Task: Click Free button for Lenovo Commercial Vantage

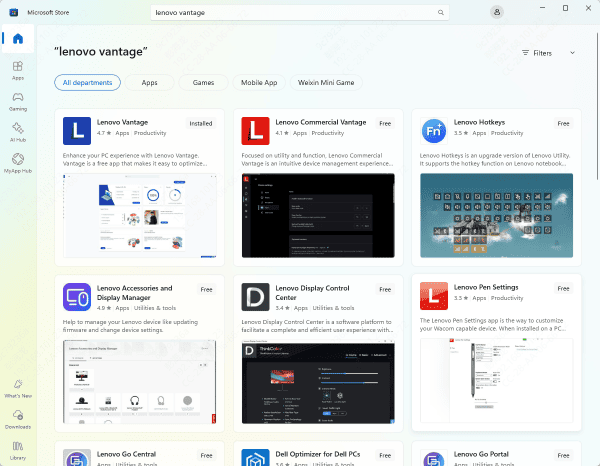Action: click(385, 123)
